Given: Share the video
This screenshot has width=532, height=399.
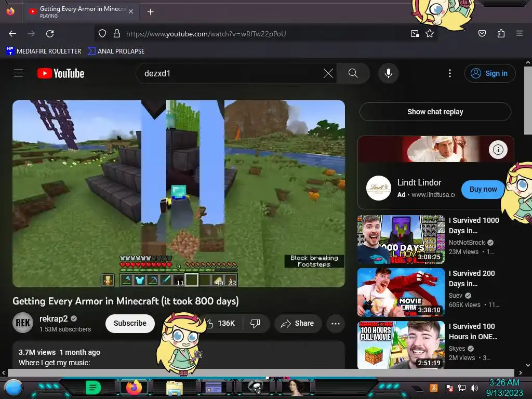Looking at the screenshot, I should pyautogui.click(x=298, y=323).
